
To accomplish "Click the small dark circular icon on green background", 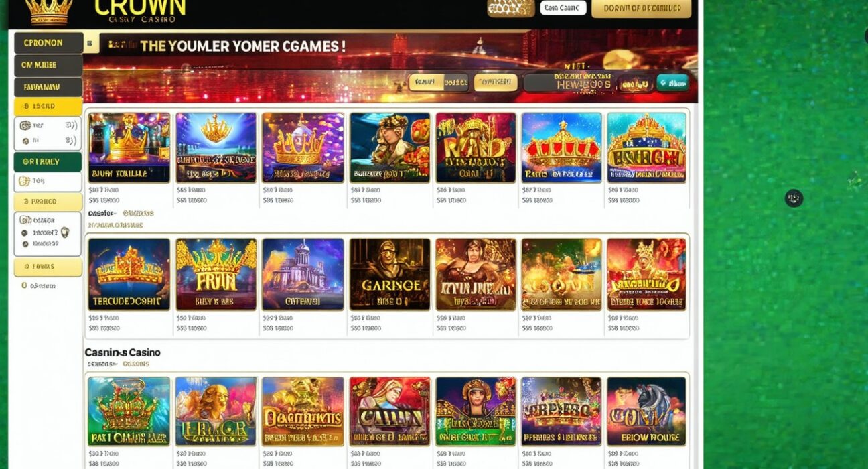I will (794, 198).
